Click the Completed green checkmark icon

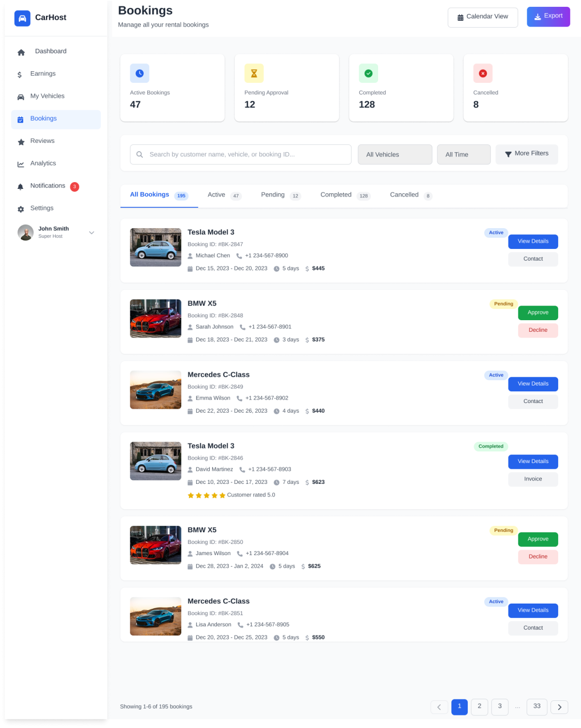point(368,74)
